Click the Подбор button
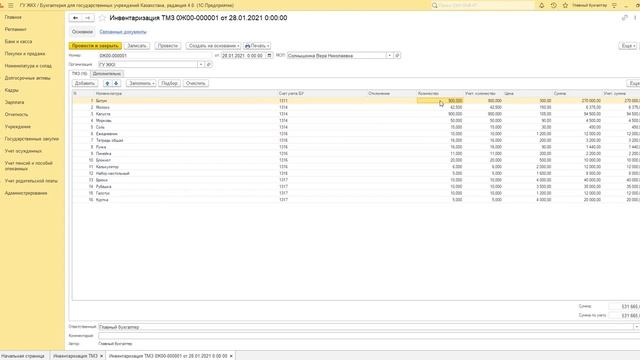The height and width of the screenshot is (360, 640). tap(169, 83)
